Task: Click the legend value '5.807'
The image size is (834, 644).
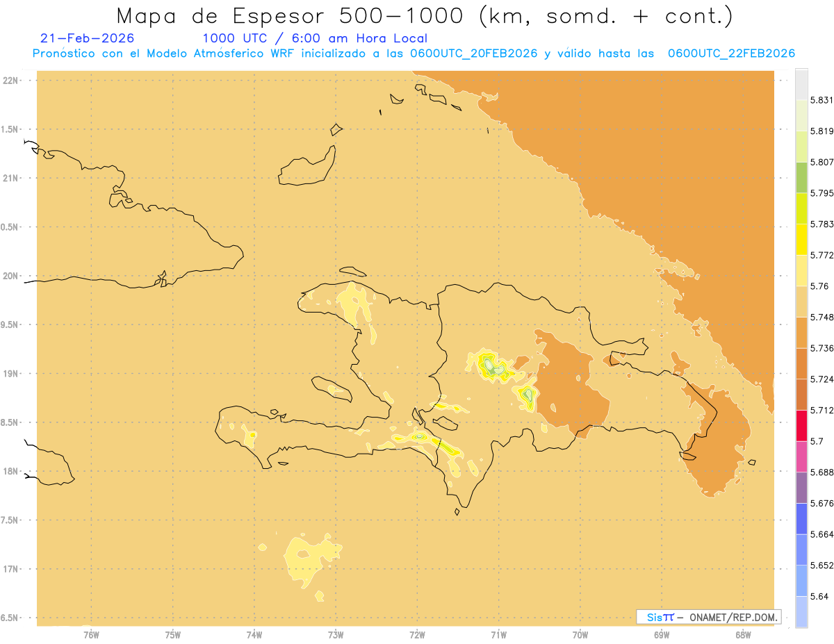Action: 821,162
